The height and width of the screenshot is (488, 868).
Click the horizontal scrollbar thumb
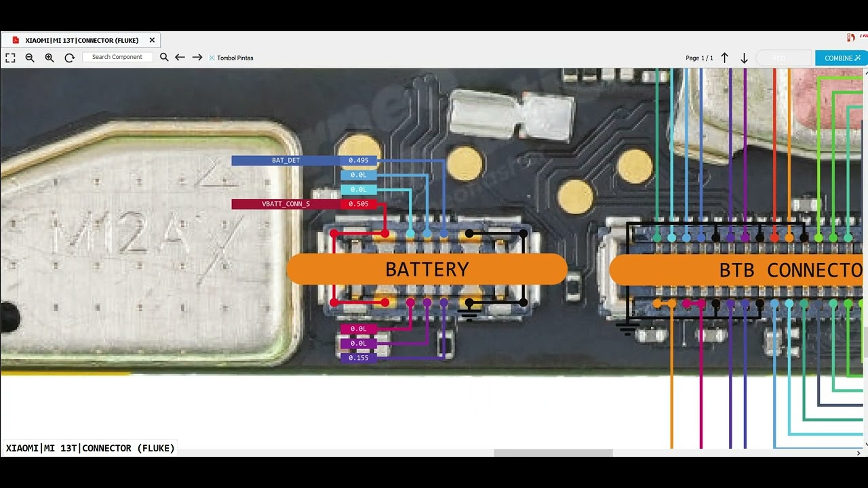(x=553, y=453)
